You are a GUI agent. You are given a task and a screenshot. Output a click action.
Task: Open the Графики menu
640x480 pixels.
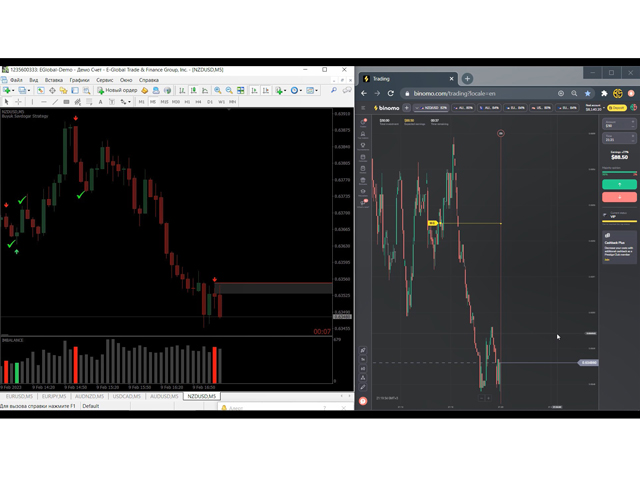(79, 80)
